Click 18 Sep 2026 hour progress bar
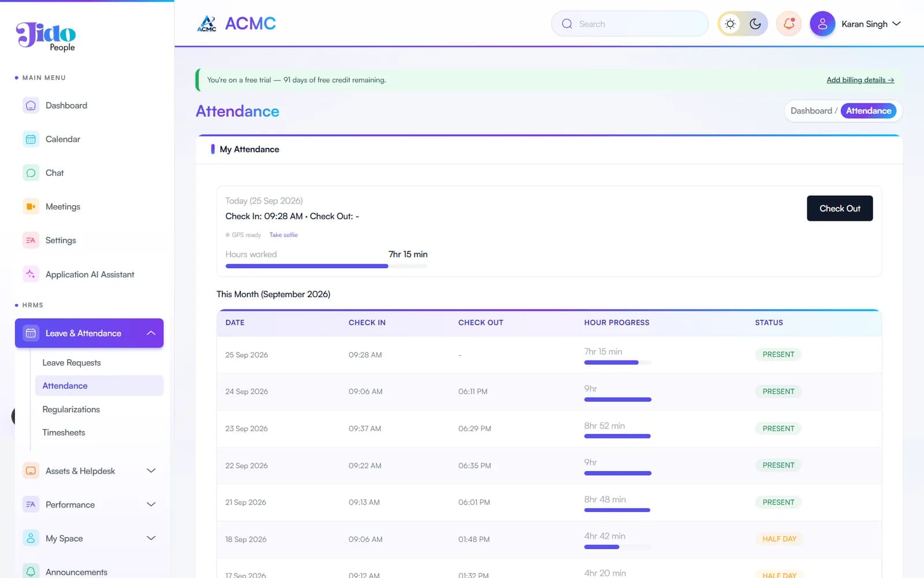The width and height of the screenshot is (924, 578). tap(617, 547)
